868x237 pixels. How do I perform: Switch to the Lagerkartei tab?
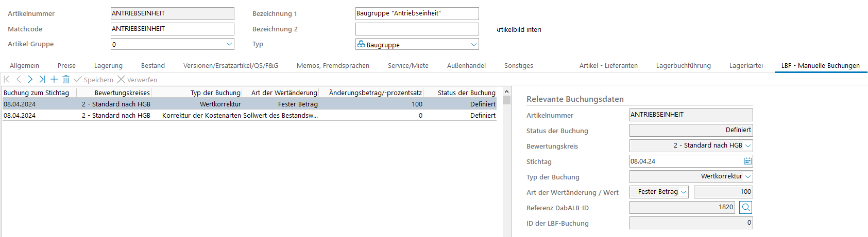pos(745,65)
